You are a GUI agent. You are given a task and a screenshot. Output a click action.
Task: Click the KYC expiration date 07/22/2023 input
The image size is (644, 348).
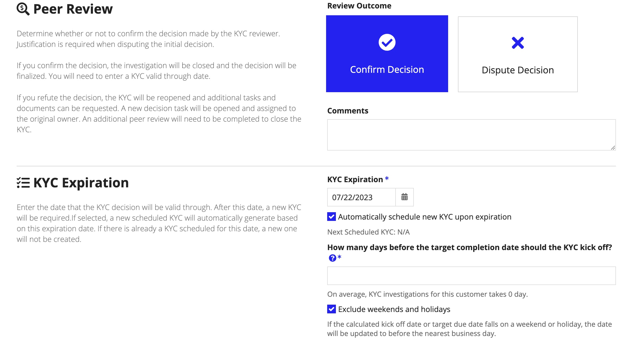pyautogui.click(x=361, y=197)
